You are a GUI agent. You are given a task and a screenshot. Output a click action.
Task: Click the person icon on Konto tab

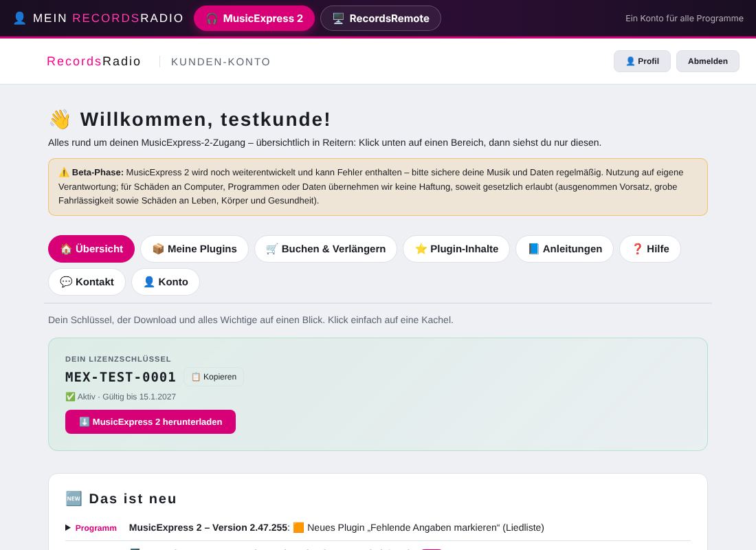point(149,282)
